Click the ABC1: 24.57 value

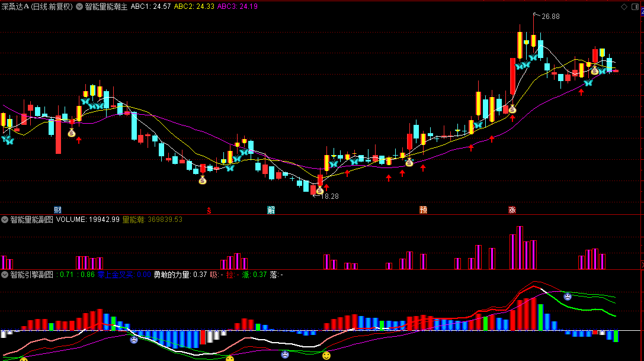[150, 7]
